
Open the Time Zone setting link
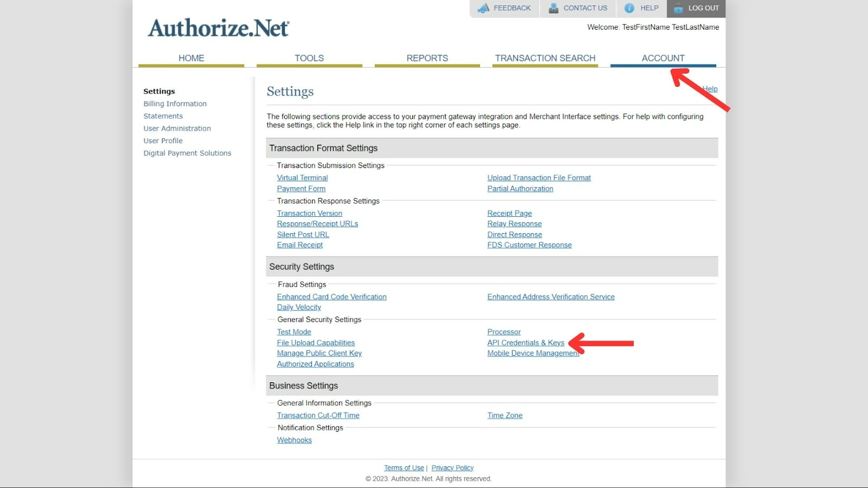pos(505,415)
